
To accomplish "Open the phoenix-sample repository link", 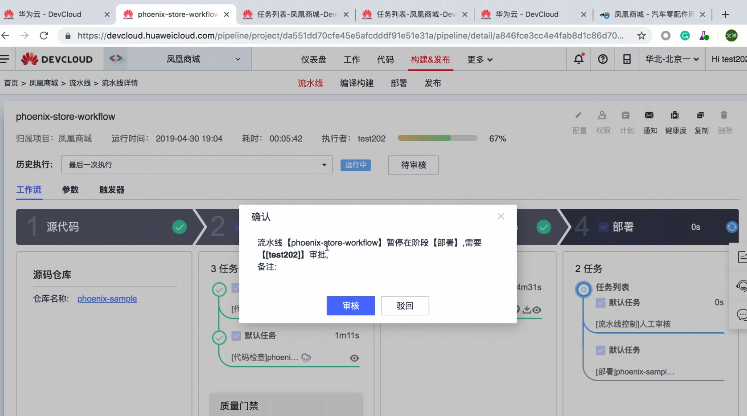I will (x=107, y=299).
